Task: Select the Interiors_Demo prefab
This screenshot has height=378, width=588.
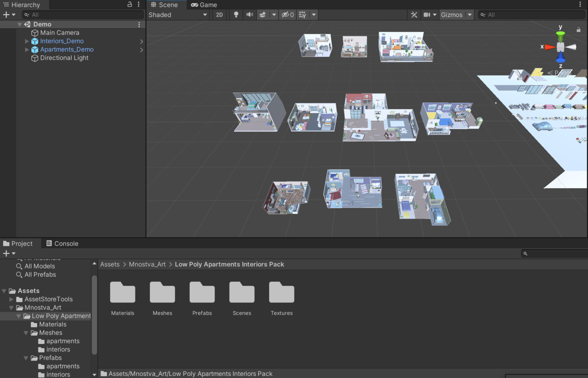Action: point(62,41)
